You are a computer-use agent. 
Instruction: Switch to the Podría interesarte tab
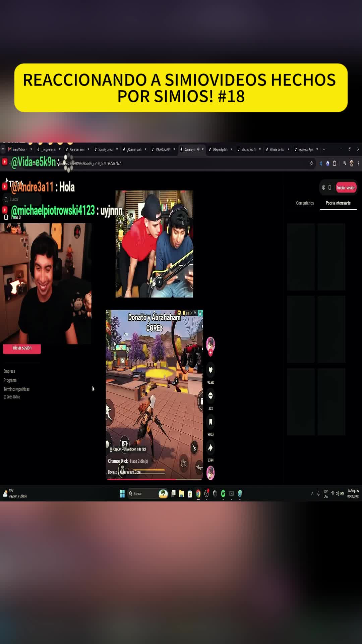click(338, 203)
